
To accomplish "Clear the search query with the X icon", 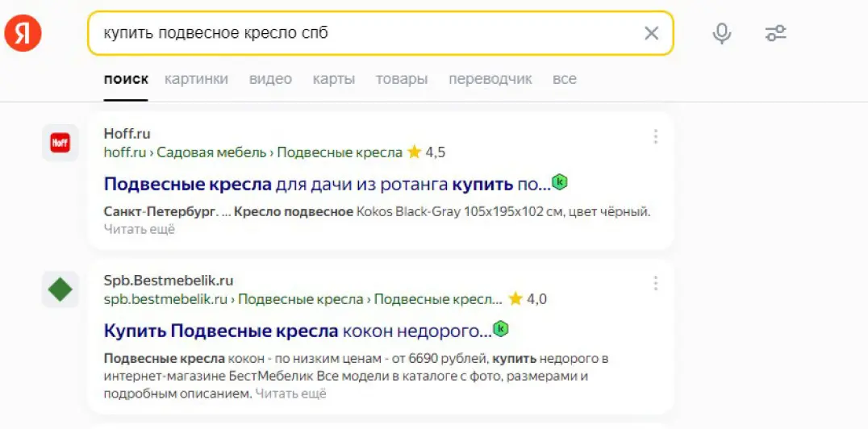I will (x=652, y=33).
